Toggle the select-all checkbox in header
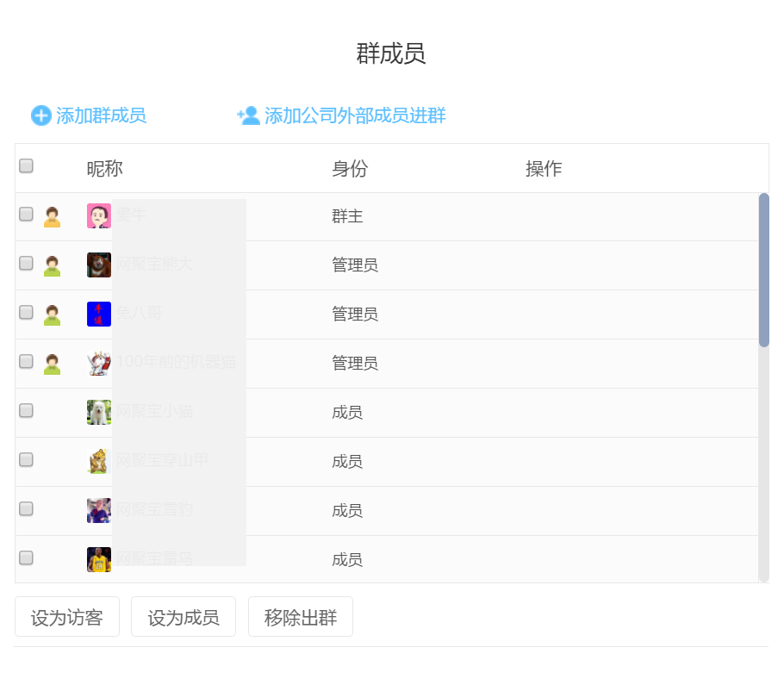 [x=26, y=166]
